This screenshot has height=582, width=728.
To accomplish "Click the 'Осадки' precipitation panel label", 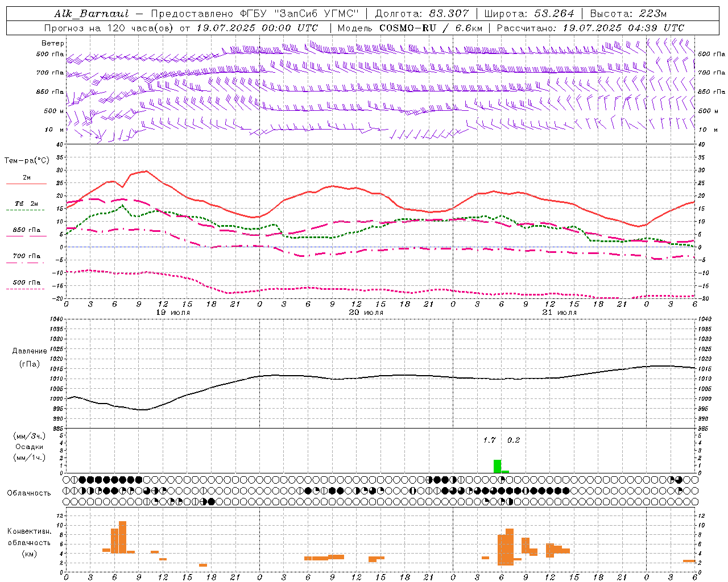I will point(30,447).
